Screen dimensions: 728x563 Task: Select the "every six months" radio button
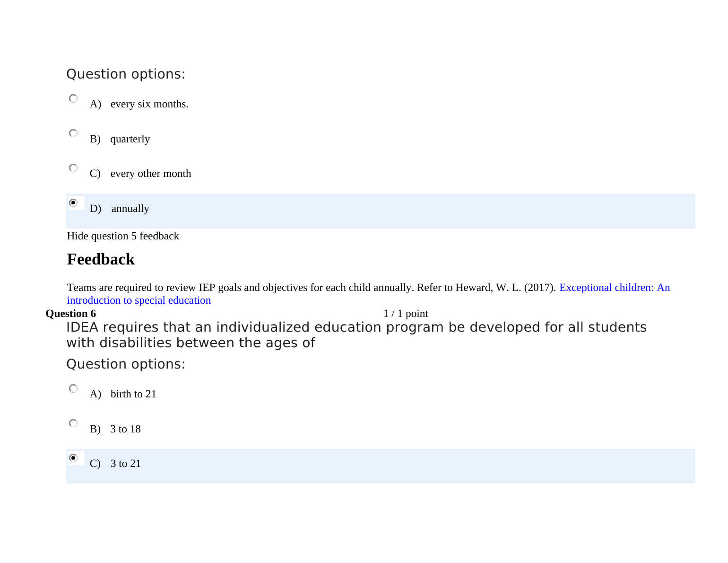(x=73, y=98)
